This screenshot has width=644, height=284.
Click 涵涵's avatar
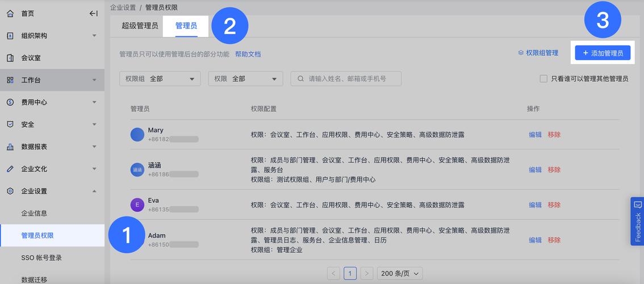137,169
